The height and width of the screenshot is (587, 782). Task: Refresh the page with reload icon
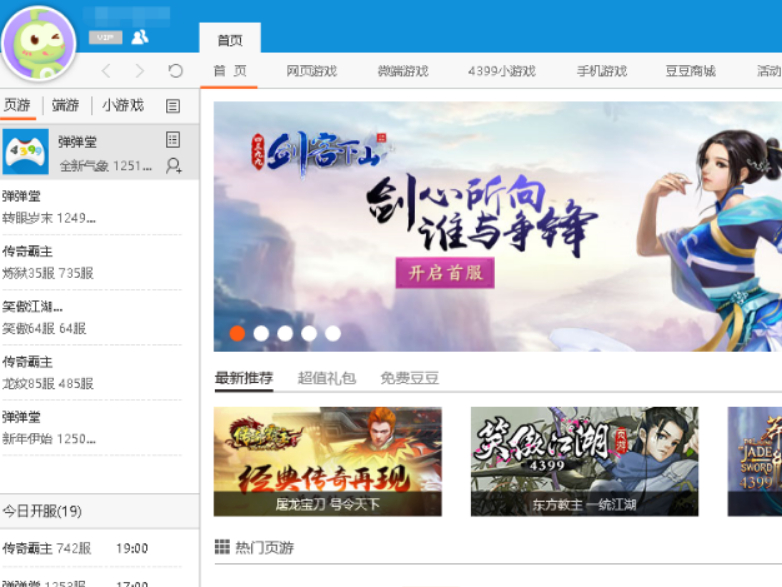point(175,71)
